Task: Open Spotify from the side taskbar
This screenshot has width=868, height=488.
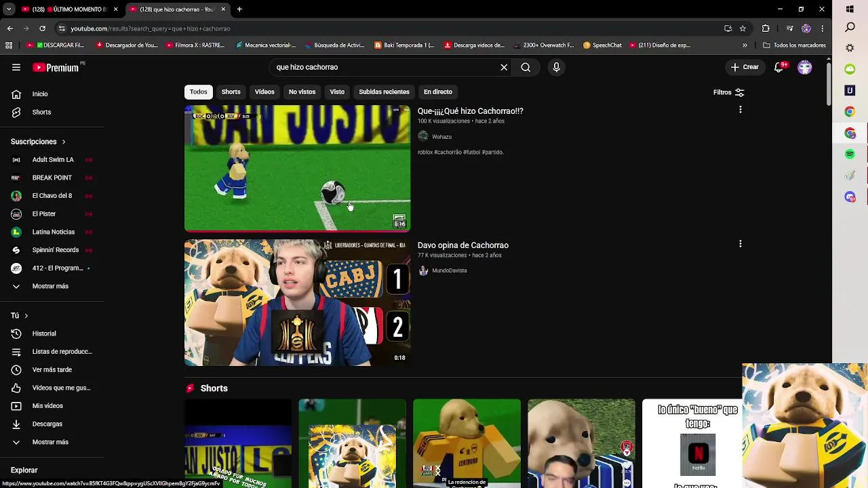Action: pyautogui.click(x=850, y=155)
